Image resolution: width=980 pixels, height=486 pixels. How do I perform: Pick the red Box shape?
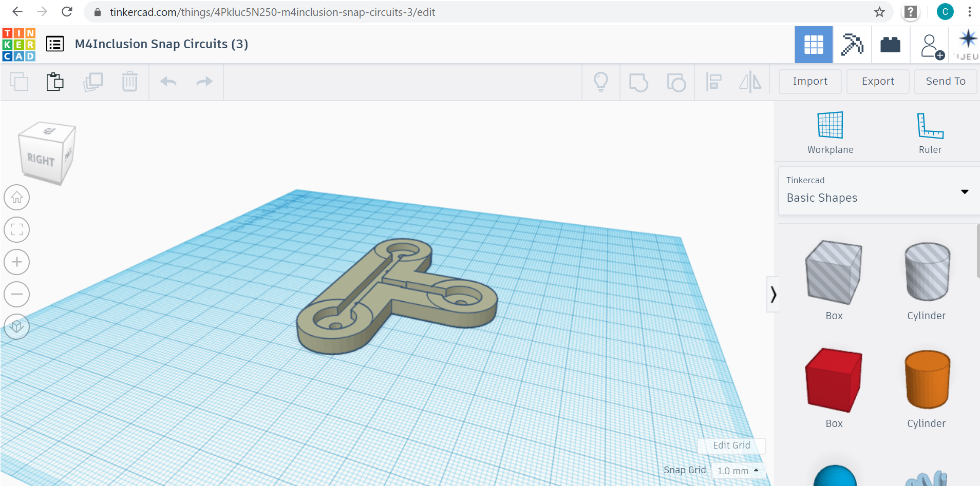coord(834,380)
